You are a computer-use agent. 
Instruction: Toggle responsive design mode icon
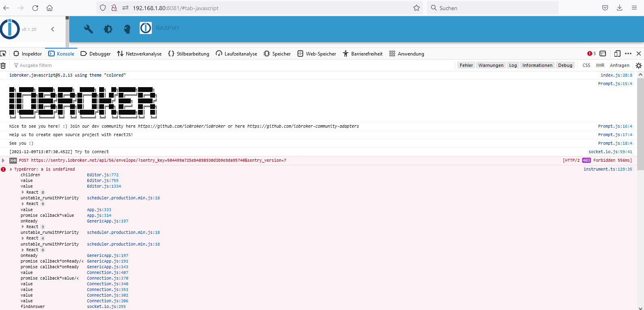(617, 53)
